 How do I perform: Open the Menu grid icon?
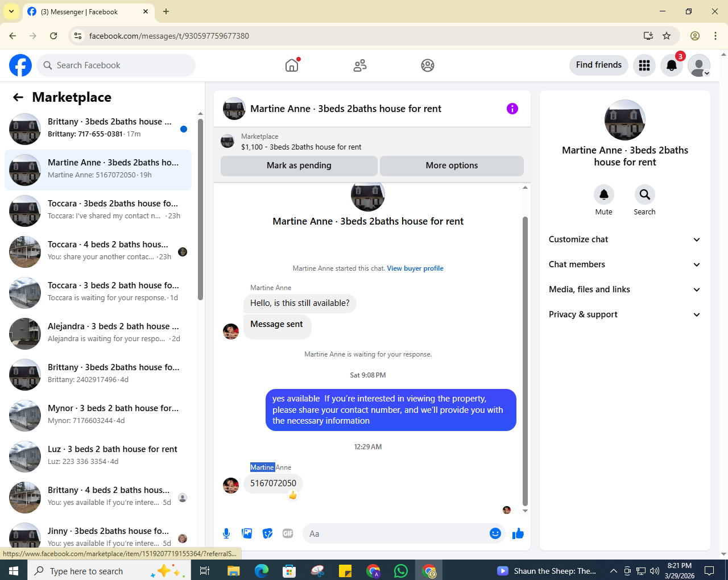644,65
